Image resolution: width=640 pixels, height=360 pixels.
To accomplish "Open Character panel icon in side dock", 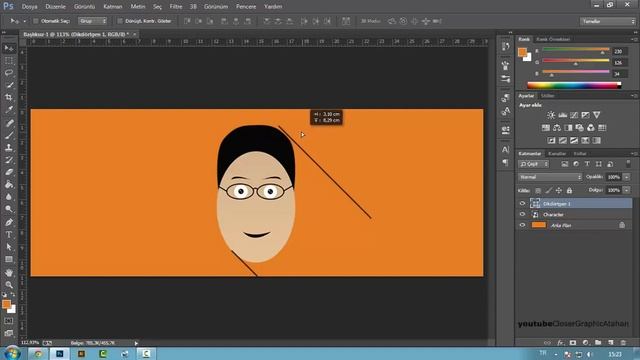I will point(505,149).
